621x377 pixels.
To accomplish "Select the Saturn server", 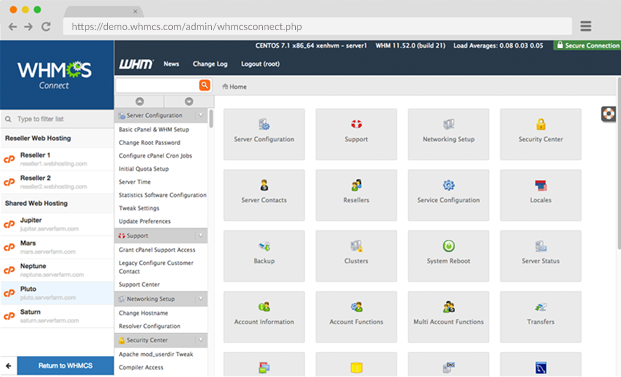I will pos(57,316).
